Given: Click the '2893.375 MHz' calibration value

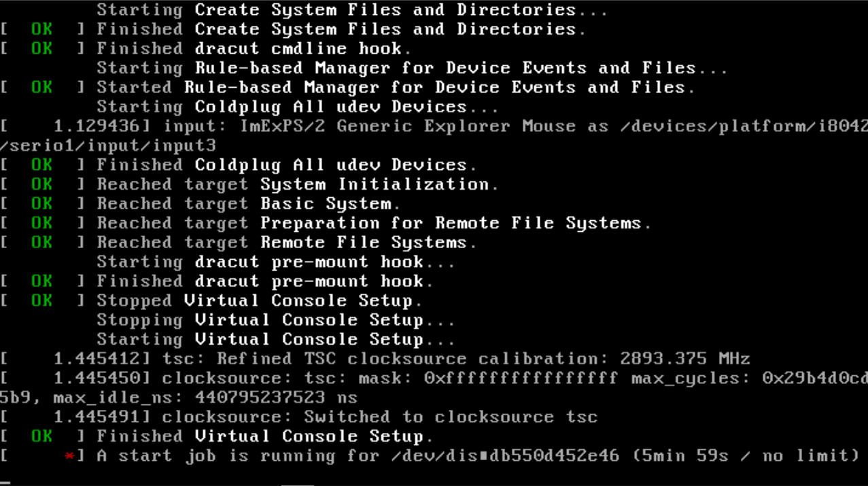Looking at the screenshot, I should click(x=684, y=359).
